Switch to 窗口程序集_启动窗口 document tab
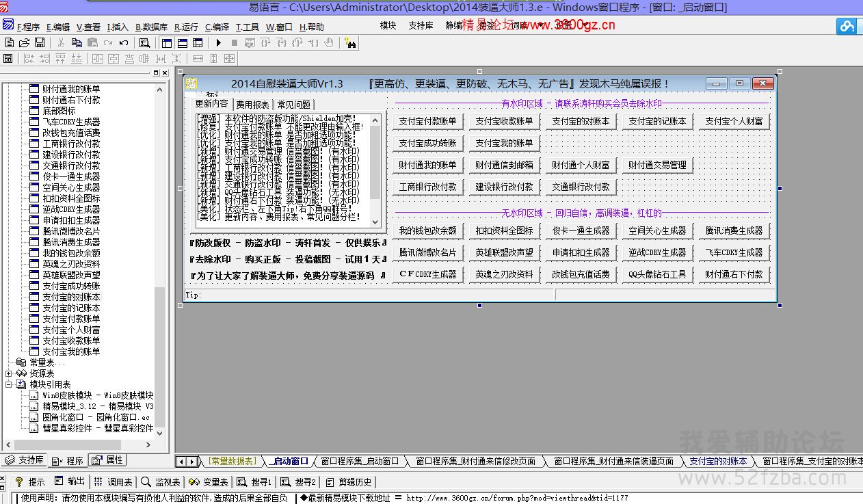 pyautogui.click(x=360, y=461)
